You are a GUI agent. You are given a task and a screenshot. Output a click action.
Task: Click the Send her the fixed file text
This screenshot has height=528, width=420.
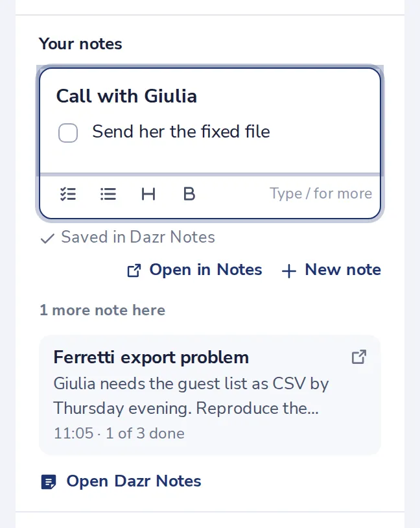coord(181,132)
